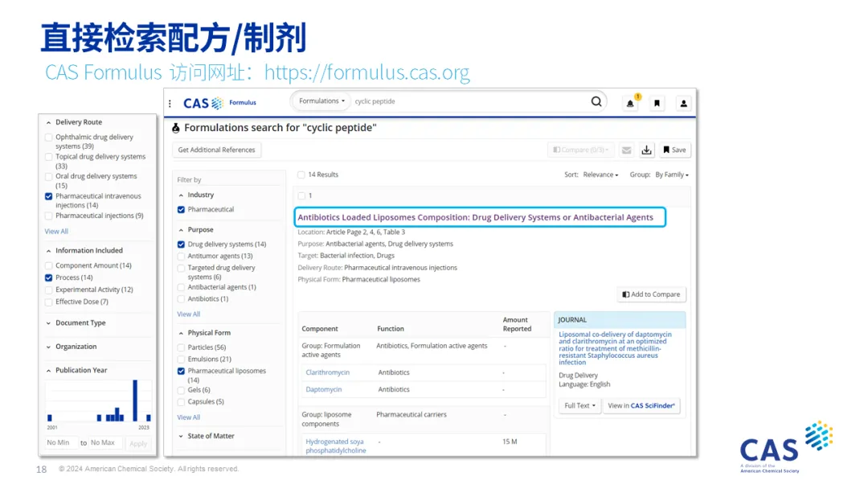Open the user account profile icon

(684, 103)
